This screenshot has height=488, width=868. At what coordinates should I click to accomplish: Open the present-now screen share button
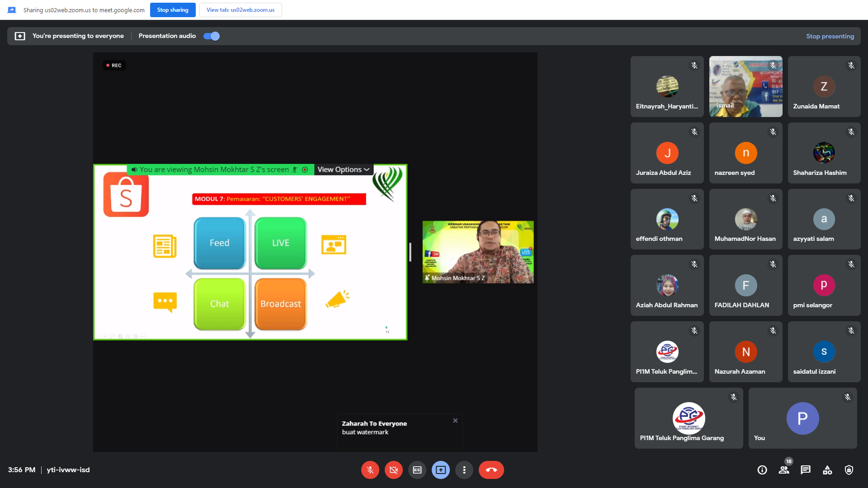tap(440, 470)
